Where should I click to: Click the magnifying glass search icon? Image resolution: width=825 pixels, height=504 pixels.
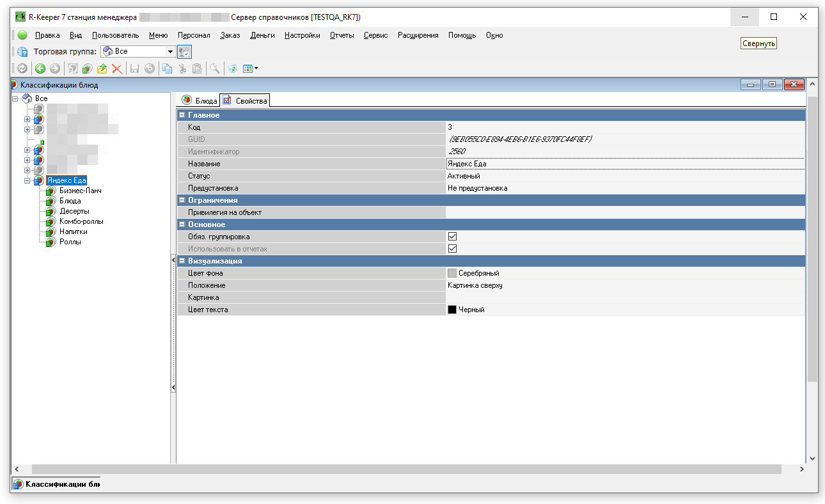[x=215, y=68]
